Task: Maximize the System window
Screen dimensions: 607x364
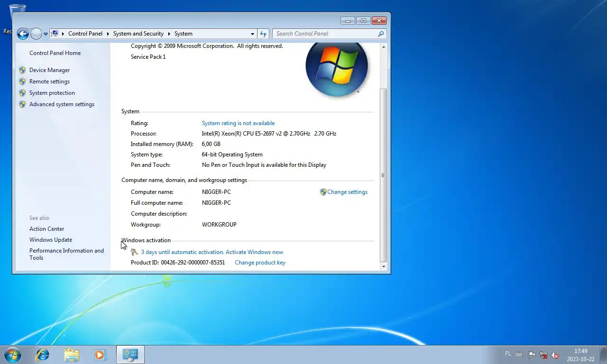Action: pyautogui.click(x=363, y=20)
